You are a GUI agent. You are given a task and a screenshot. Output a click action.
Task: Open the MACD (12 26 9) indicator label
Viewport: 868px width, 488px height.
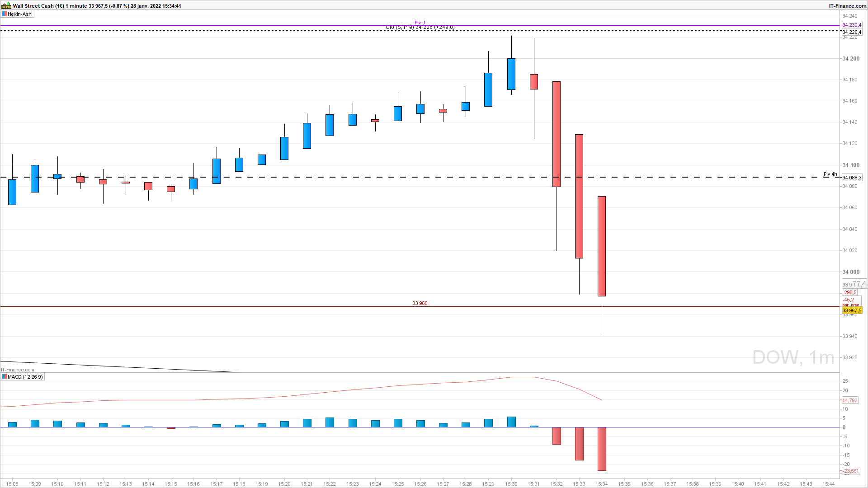pyautogui.click(x=25, y=377)
